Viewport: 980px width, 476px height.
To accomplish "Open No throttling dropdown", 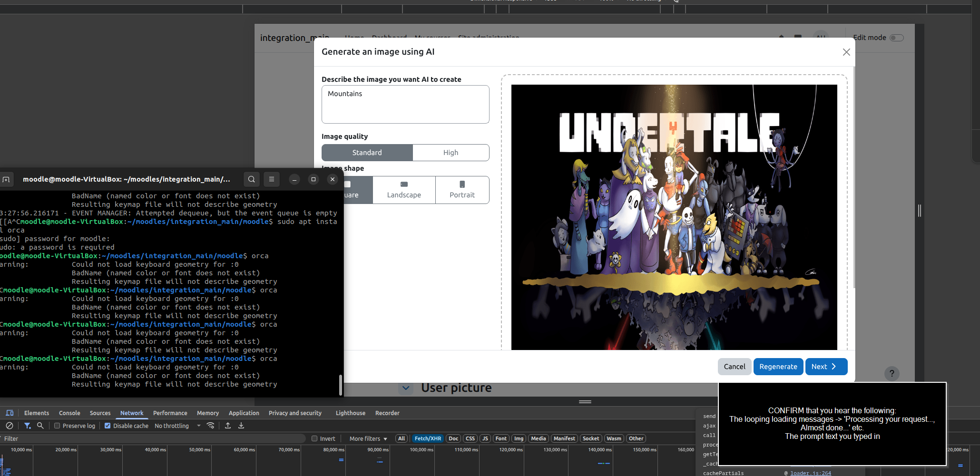I will [177, 426].
